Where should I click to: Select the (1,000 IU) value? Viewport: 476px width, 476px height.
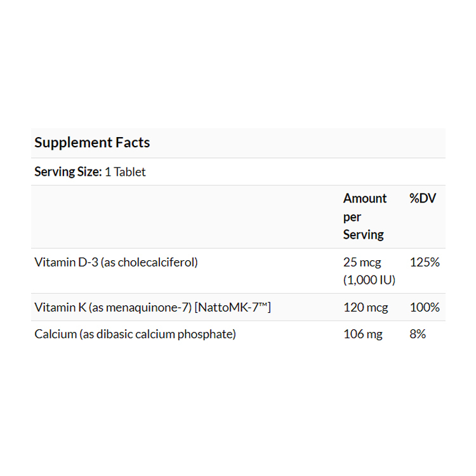click(x=369, y=280)
